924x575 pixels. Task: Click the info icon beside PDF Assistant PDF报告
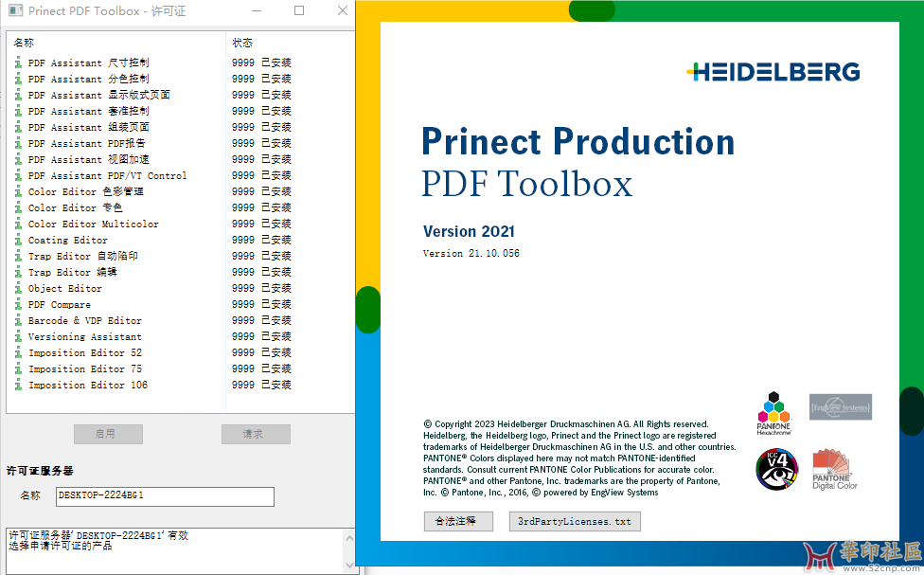click(x=18, y=143)
